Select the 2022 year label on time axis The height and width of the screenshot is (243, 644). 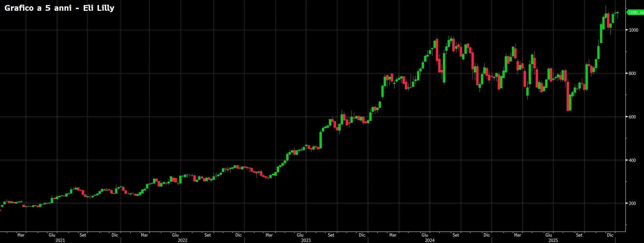pos(183,240)
